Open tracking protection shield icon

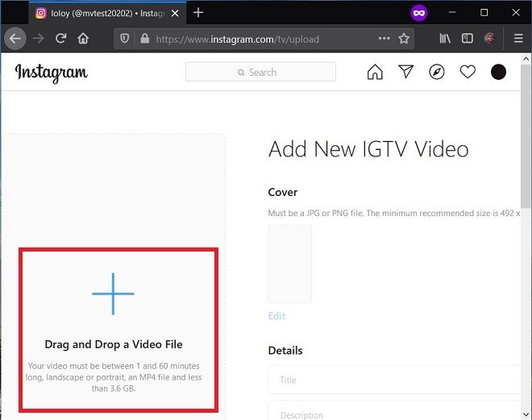coord(124,39)
